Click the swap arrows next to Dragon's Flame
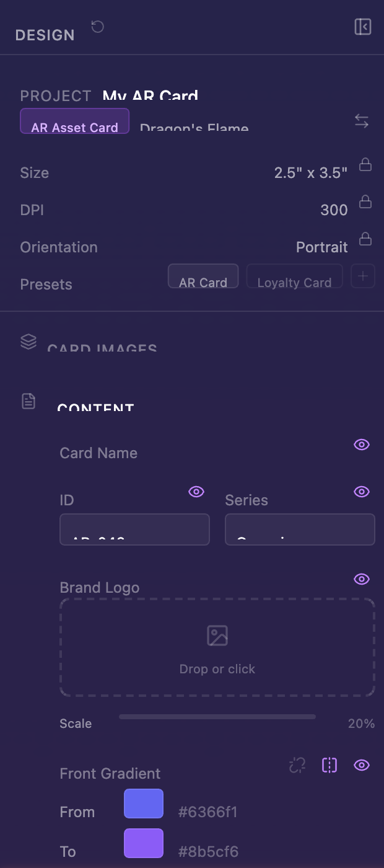Viewport: 384px width, 868px height. coord(362,122)
